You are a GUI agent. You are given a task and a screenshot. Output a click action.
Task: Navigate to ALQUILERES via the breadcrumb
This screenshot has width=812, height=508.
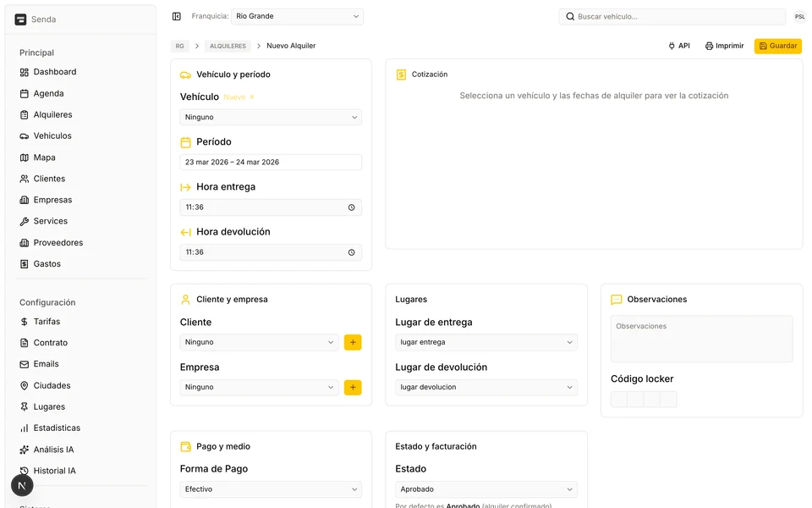pyautogui.click(x=227, y=46)
